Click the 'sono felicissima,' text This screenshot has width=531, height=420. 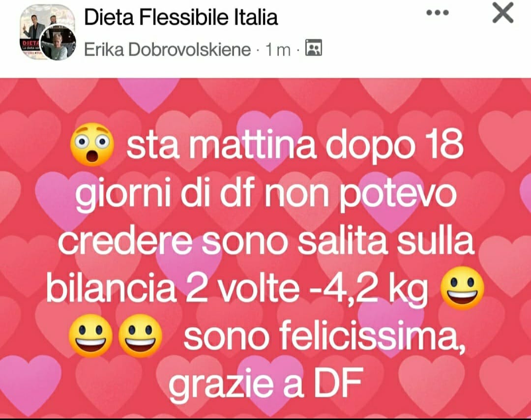tap(324, 337)
